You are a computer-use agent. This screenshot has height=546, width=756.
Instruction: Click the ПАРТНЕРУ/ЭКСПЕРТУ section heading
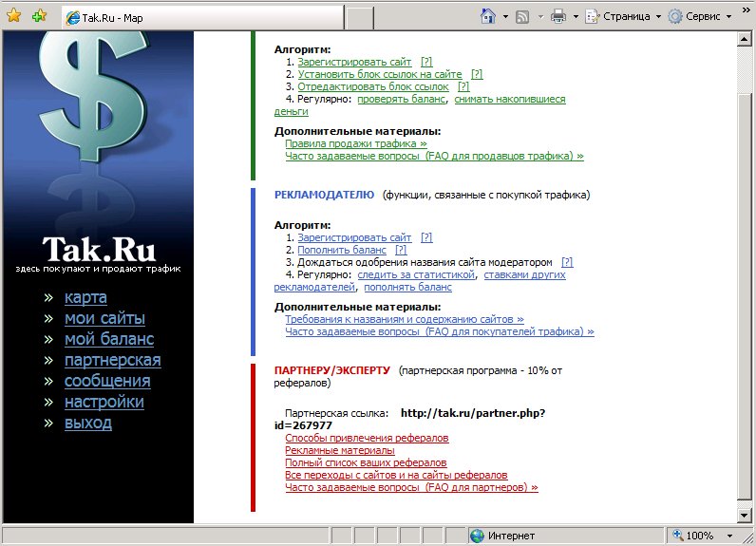pos(331,370)
